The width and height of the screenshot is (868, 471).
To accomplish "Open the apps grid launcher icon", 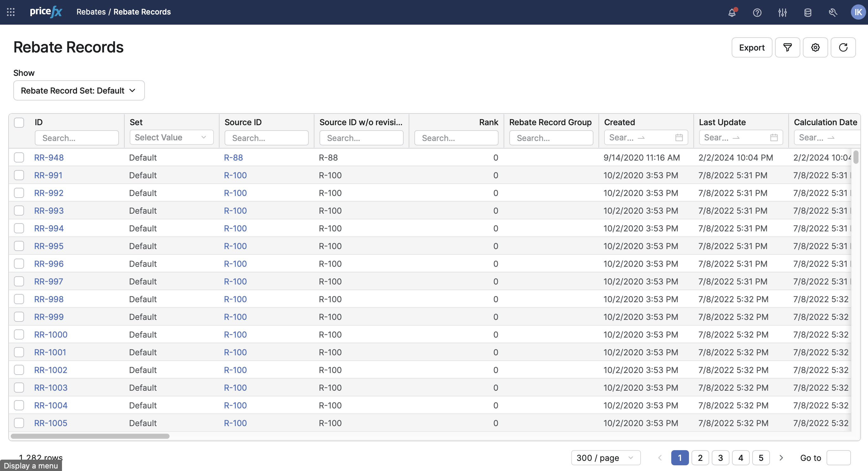I will (x=11, y=12).
